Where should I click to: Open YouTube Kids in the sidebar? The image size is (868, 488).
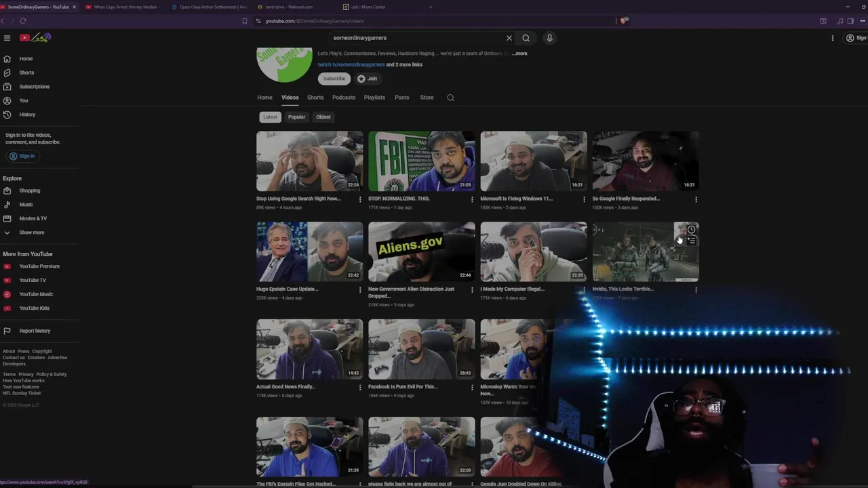click(34, 308)
